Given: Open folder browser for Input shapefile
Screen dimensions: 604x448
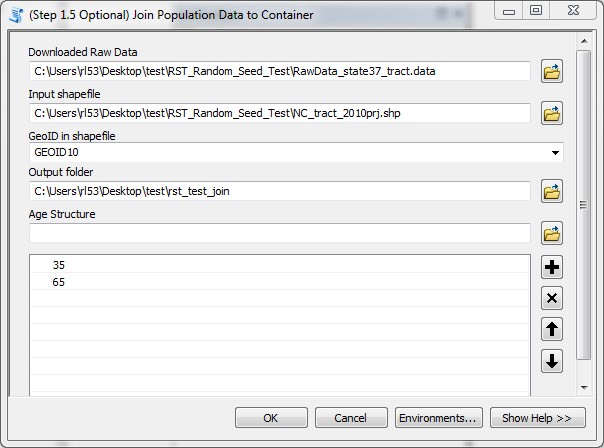Looking at the screenshot, I should click(x=551, y=113).
